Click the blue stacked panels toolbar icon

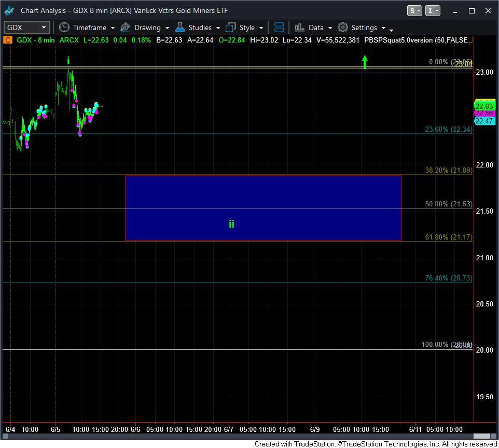pyautogui.click(x=279, y=27)
